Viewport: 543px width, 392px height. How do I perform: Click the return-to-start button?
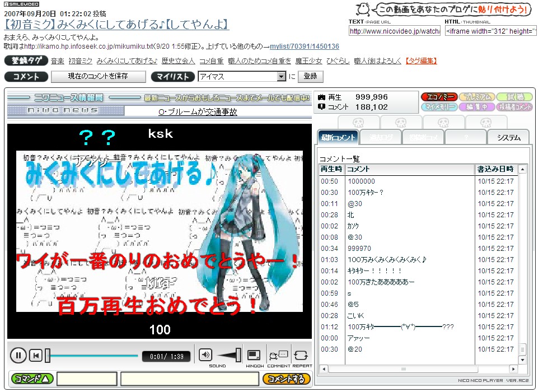coord(36,355)
